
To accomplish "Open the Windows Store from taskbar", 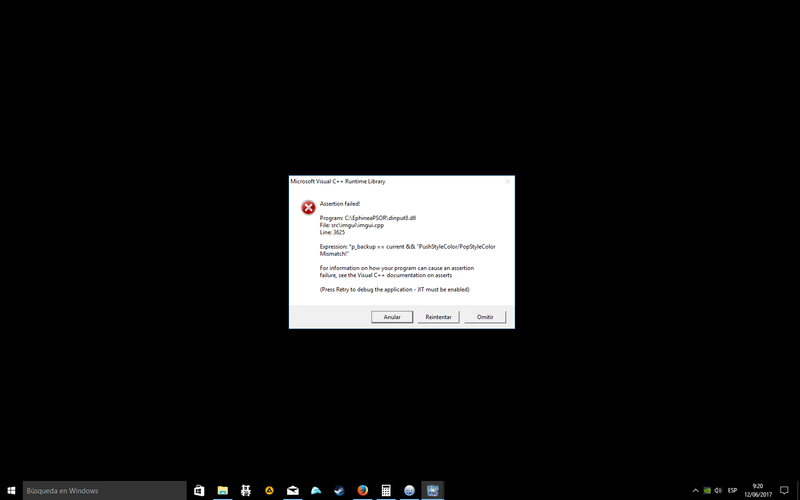I will click(199, 491).
